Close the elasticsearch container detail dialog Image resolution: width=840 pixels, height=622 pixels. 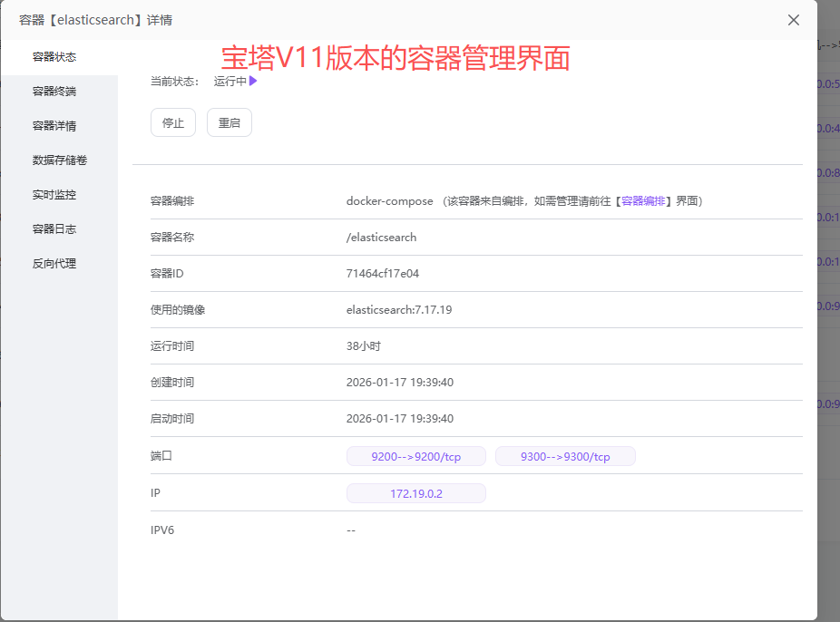pyautogui.click(x=793, y=19)
